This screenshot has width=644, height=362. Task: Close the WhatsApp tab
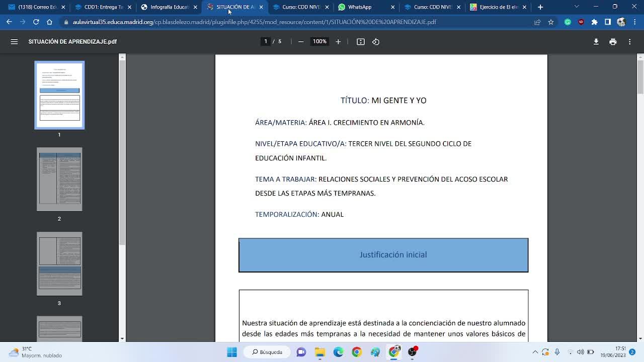393,7
